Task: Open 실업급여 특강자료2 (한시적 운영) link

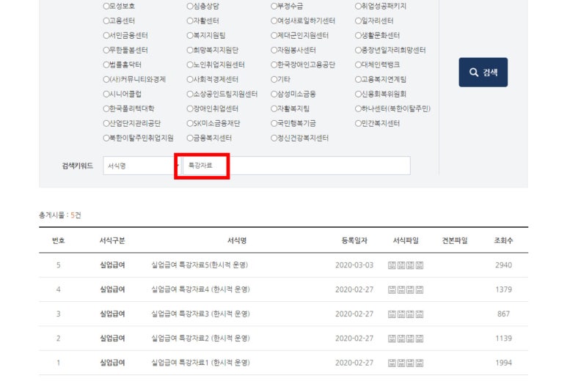Action: click(x=200, y=339)
